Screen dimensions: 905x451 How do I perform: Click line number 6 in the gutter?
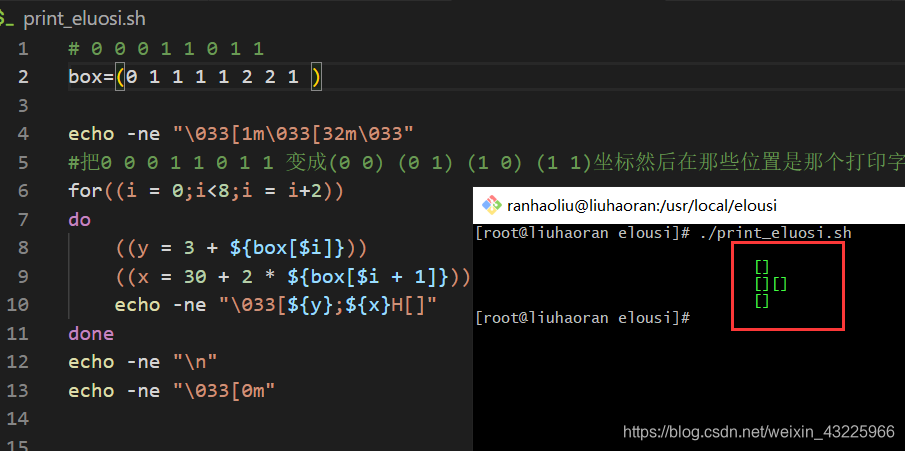point(23,191)
